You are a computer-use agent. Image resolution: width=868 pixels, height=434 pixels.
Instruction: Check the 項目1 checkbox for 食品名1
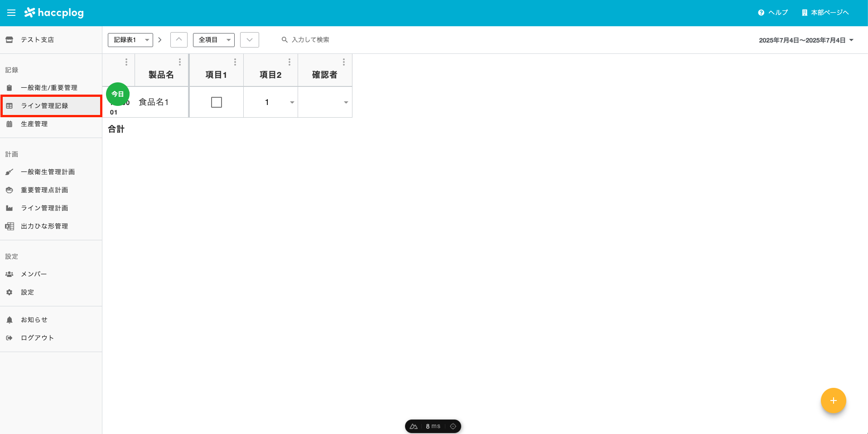point(217,102)
